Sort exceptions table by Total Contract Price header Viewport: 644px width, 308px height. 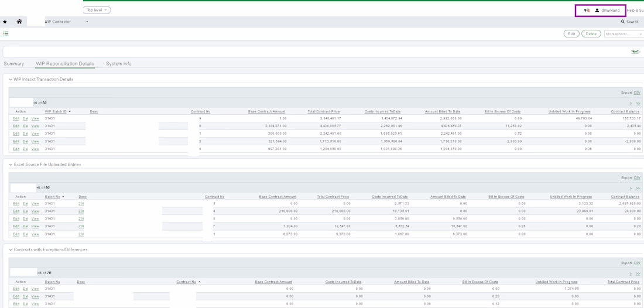click(624, 282)
